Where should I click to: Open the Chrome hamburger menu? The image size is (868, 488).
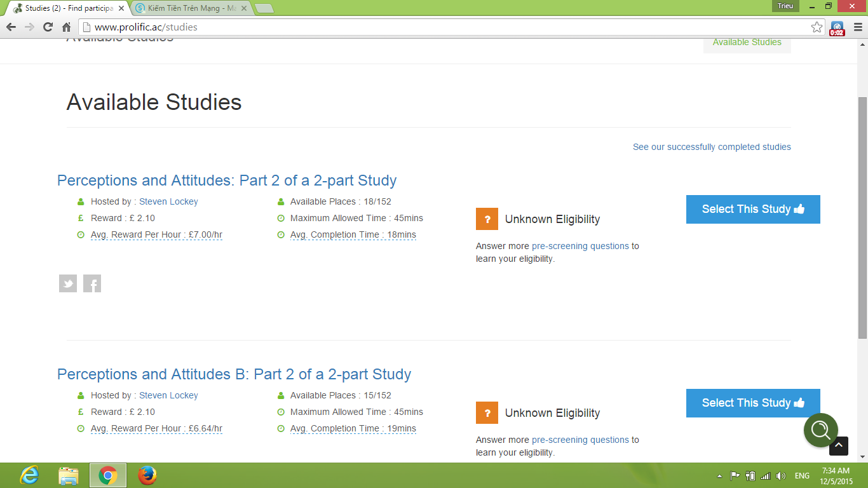(x=857, y=27)
